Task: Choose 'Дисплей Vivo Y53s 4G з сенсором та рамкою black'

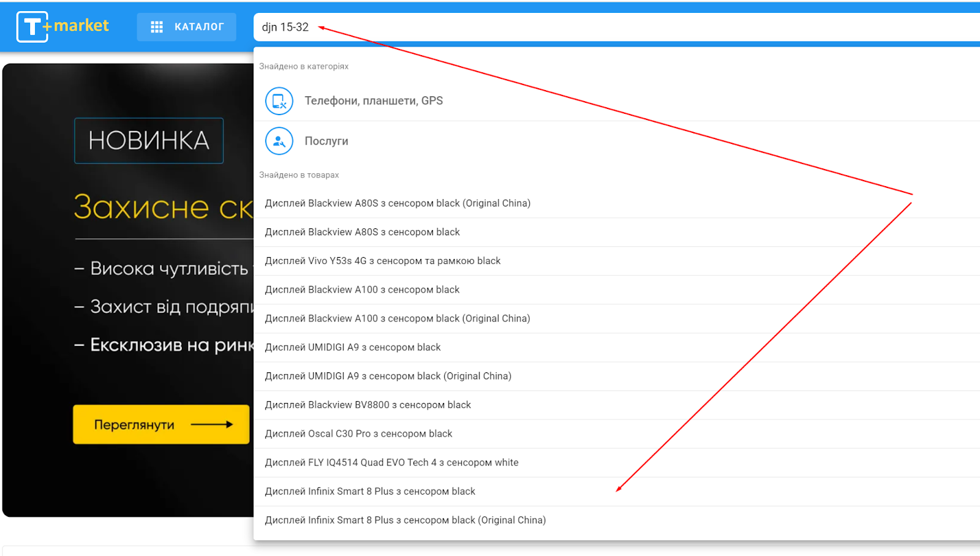Action: [x=617, y=261]
